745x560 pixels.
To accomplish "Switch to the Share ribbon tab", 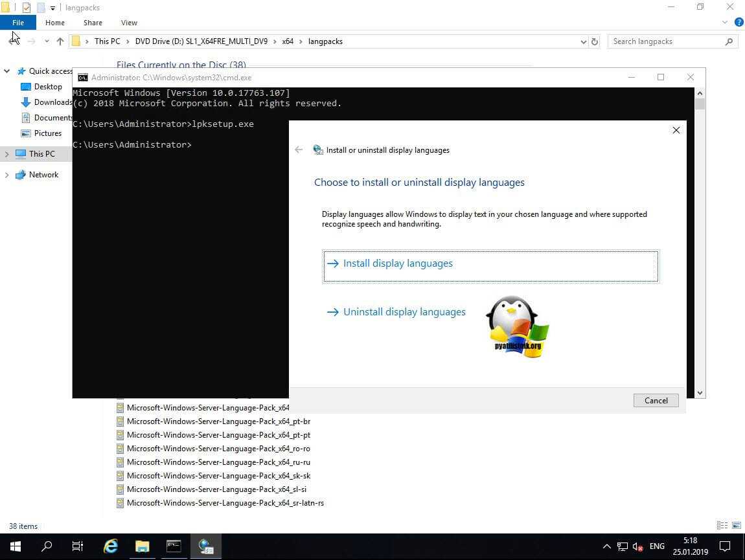I will pyautogui.click(x=93, y=23).
